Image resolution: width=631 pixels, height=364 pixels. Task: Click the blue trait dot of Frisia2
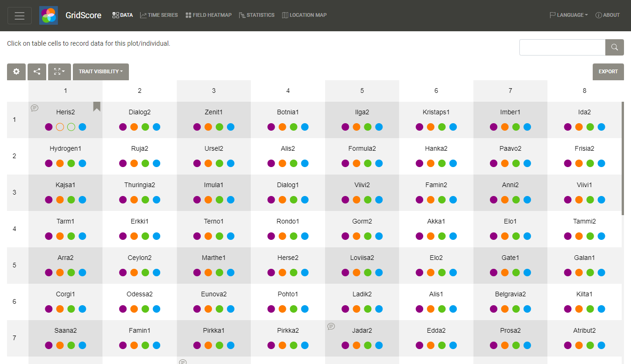click(601, 163)
